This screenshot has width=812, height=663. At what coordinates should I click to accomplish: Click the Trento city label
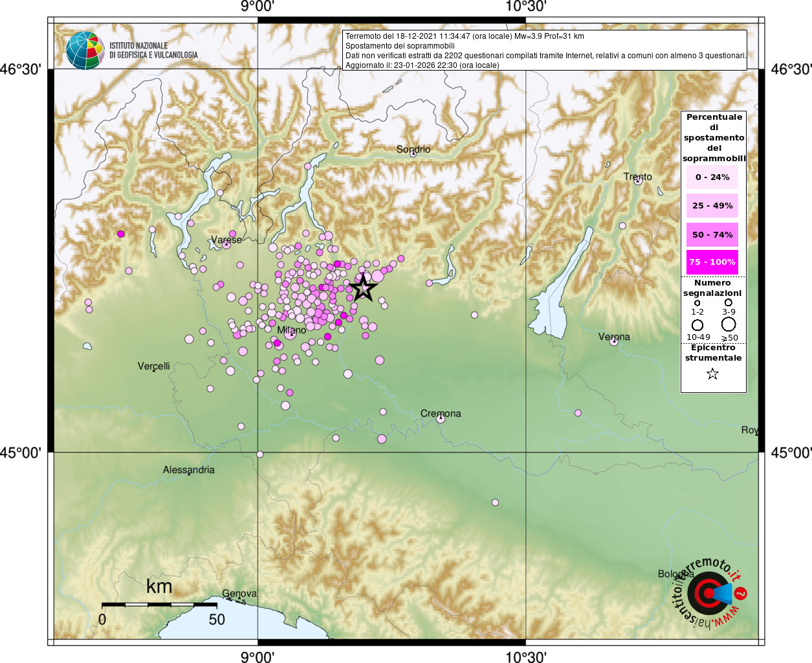[x=638, y=177]
